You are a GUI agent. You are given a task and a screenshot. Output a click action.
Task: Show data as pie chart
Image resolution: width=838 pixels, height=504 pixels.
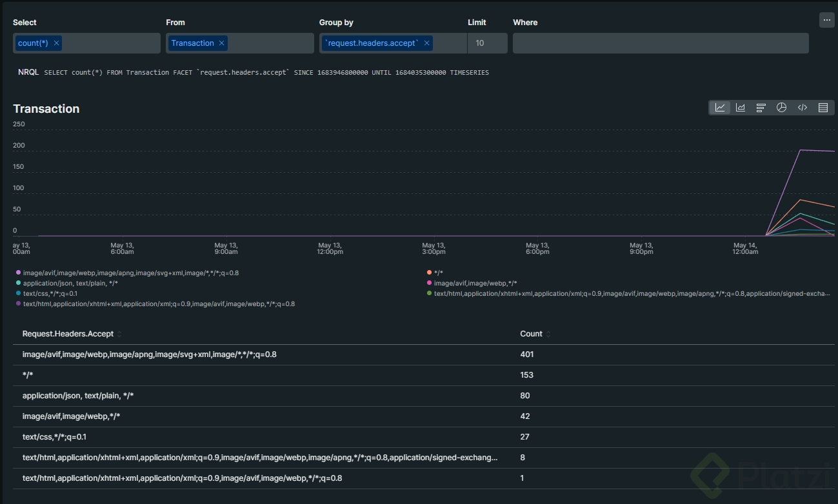click(782, 108)
